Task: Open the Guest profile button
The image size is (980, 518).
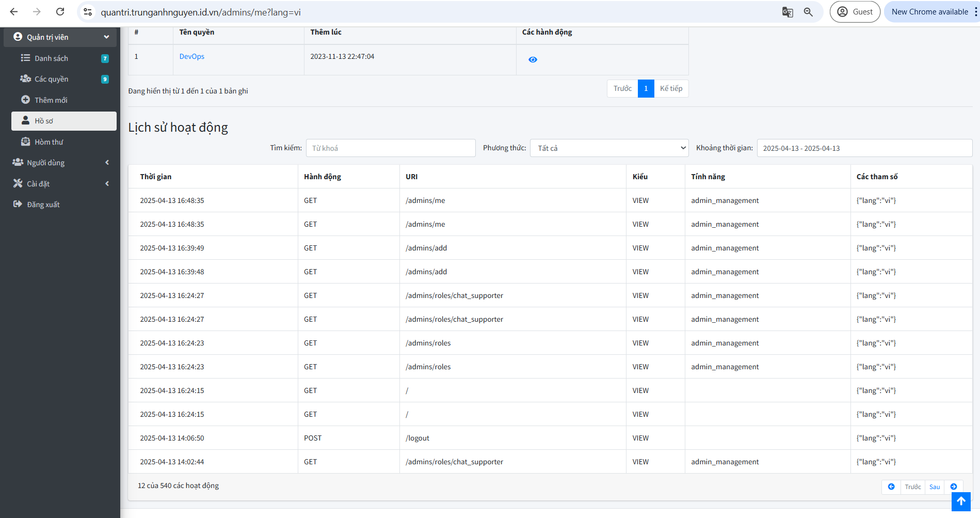Action: coord(855,12)
